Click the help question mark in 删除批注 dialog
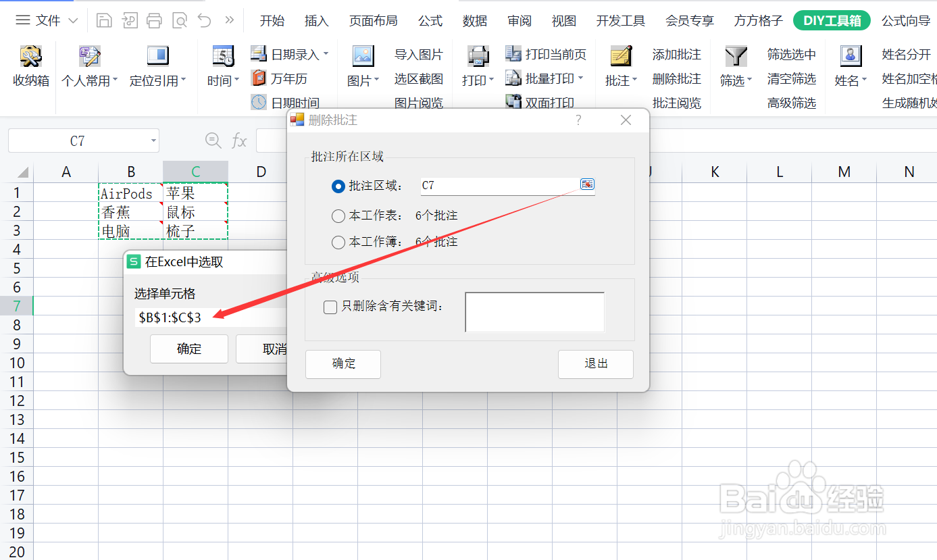Screen dimensions: 937x560 [x=578, y=120]
